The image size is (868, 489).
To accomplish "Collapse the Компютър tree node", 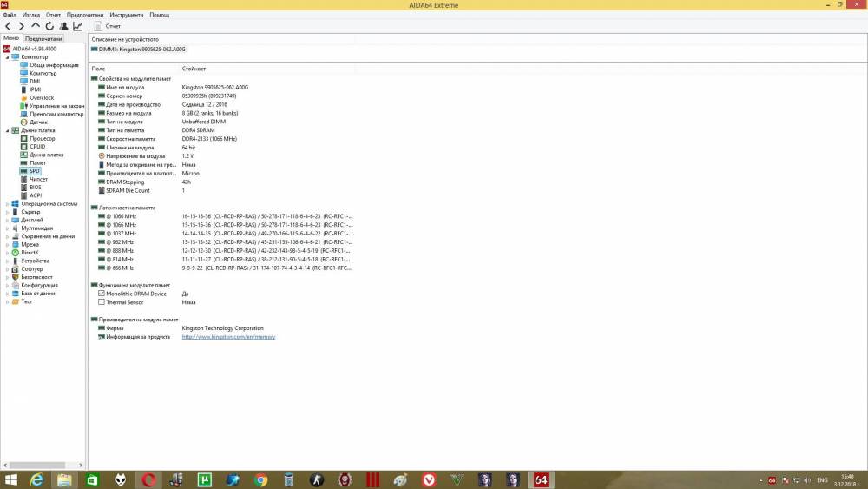I will click(7, 57).
